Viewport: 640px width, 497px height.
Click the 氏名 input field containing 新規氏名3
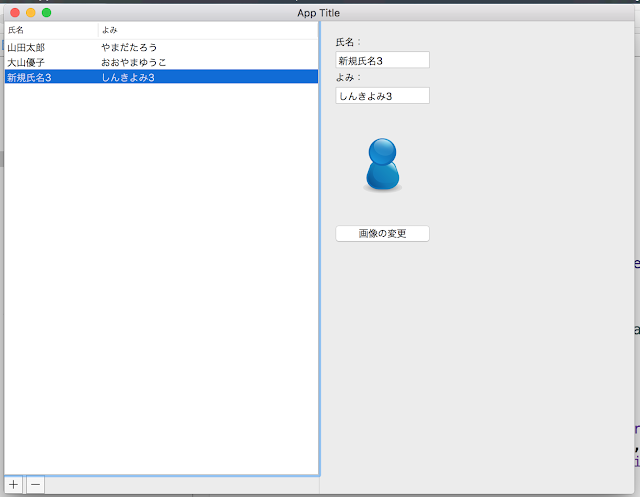pyautogui.click(x=382, y=60)
